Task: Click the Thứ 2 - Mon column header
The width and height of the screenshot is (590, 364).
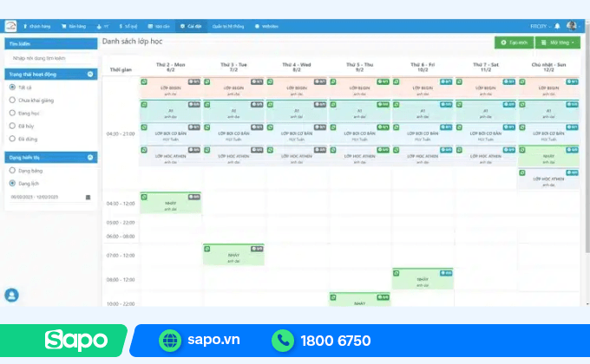Action: click(170, 67)
